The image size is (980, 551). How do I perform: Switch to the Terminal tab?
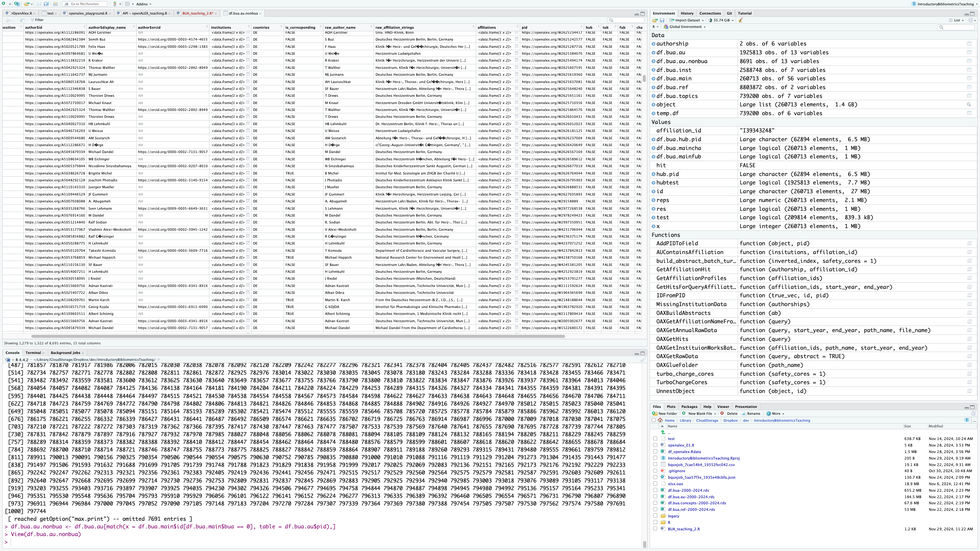[33, 352]
